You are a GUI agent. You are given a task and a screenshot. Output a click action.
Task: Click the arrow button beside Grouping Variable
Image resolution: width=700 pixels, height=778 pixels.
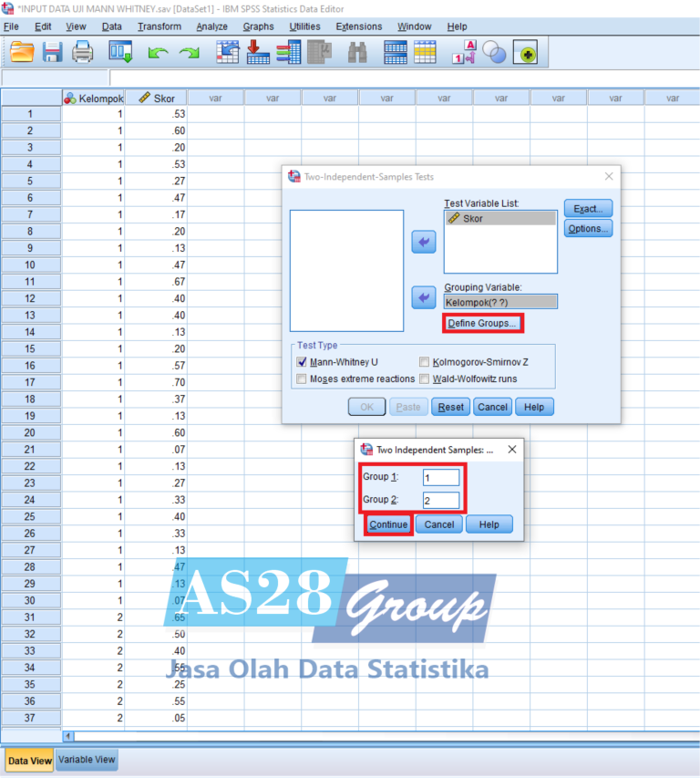point(424,297)
